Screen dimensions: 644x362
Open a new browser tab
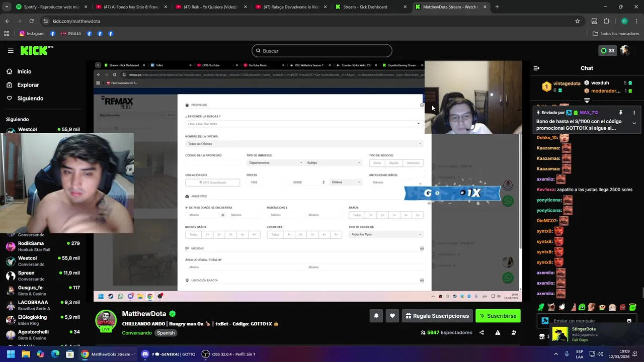[497, 7]
